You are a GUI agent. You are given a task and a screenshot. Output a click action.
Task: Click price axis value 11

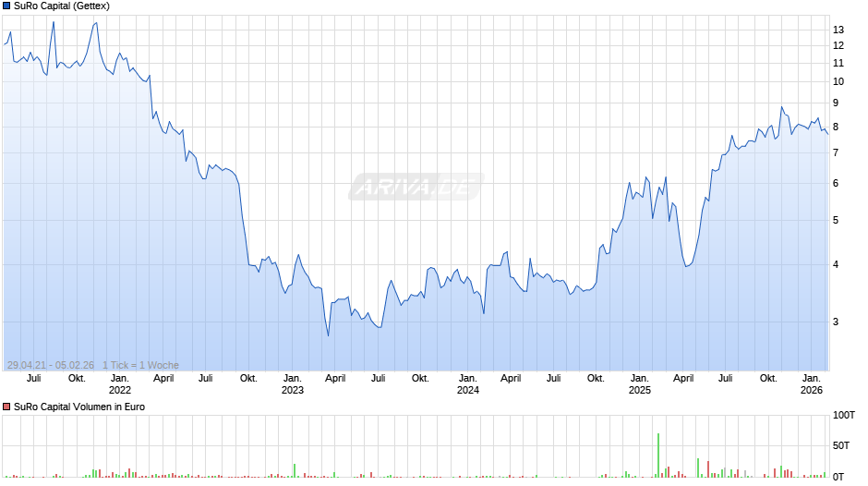[838, 63]
